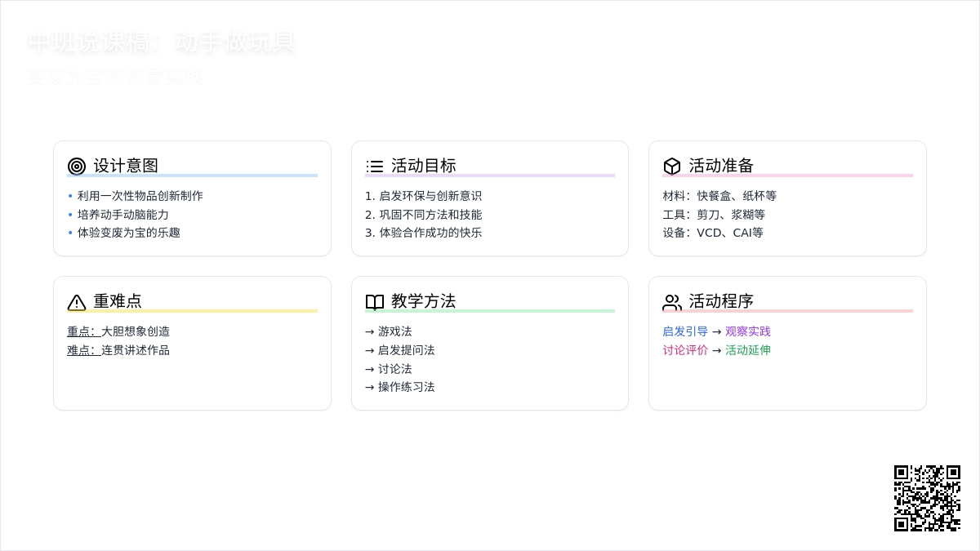
Task: Click the box icon beside 活动准备
Action: [672, 167]
